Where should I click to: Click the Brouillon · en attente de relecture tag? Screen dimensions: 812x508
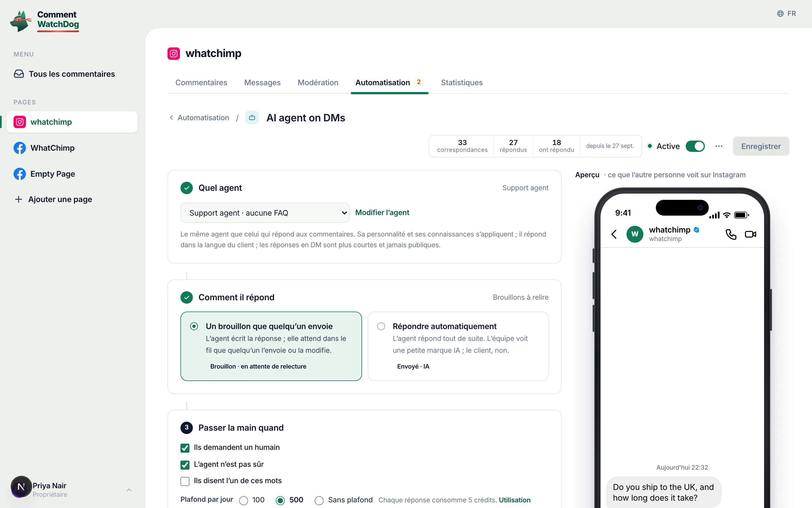258,366
